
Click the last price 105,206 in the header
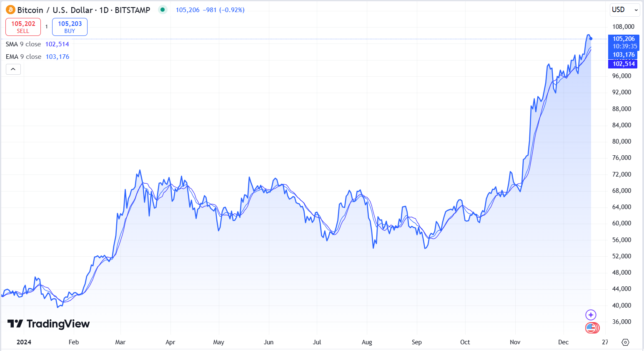[188, 10]
